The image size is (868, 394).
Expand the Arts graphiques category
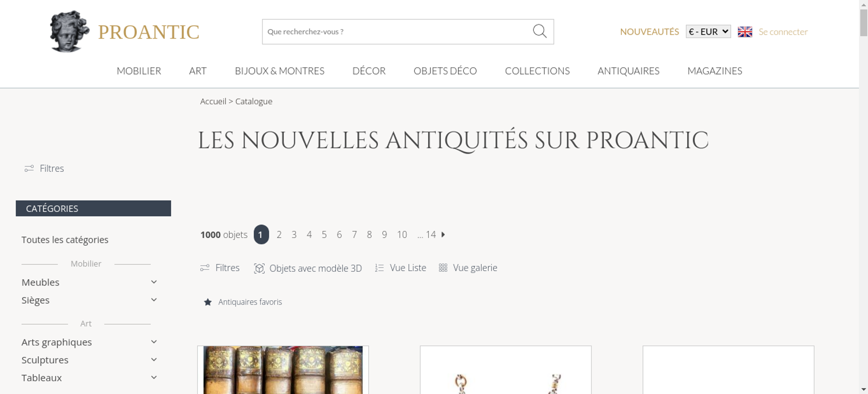(154, 342)
